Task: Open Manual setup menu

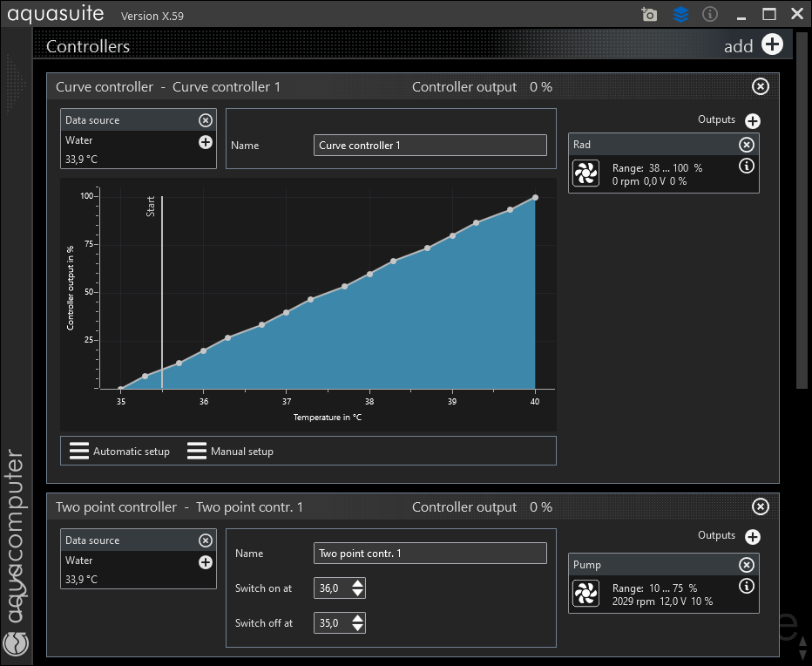Action: (x=231, y=452)
